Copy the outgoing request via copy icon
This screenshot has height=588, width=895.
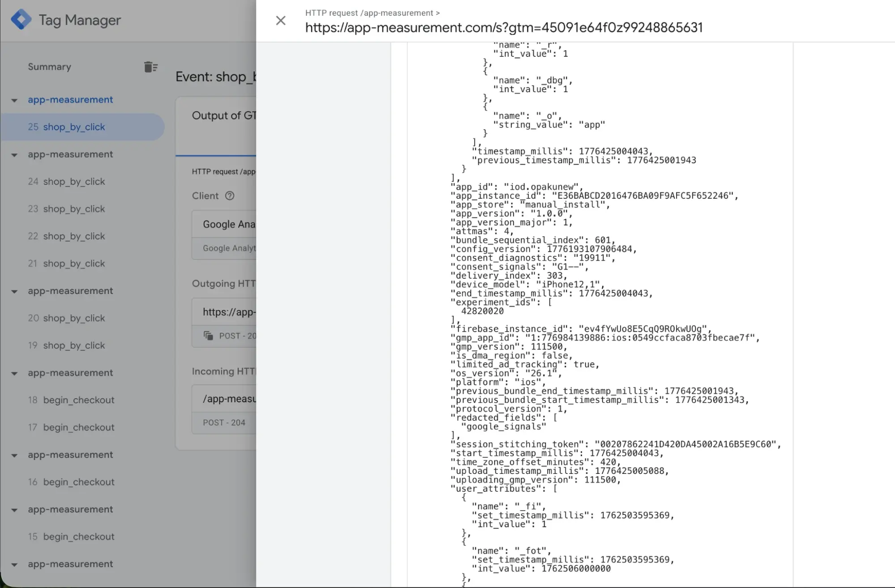(x=208, y=336)
